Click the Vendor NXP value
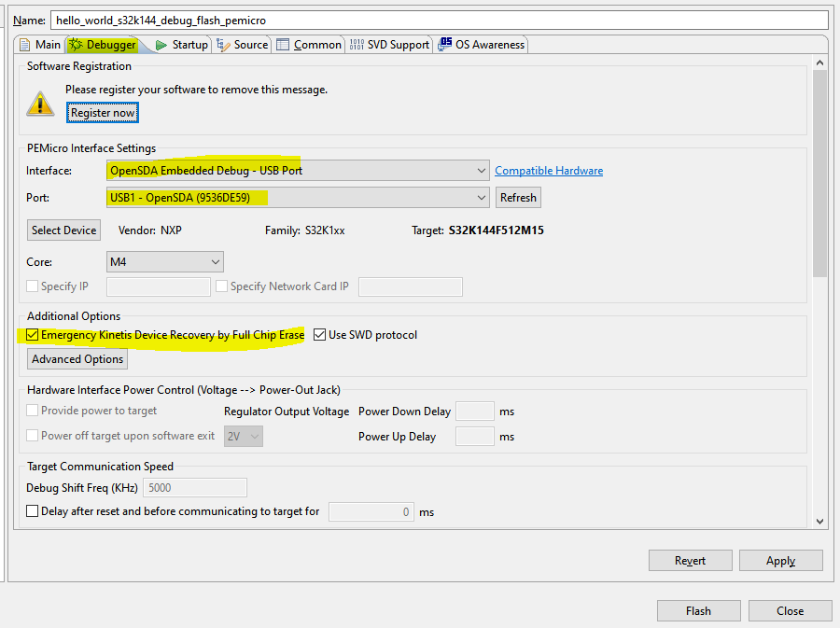The height and width of the screenshot is (628, 840). [x=172, y=230]
